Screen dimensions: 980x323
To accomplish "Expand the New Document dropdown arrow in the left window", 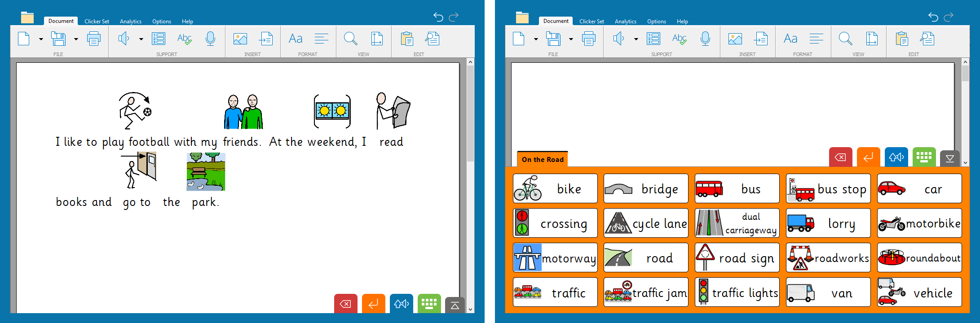I will pyautogui.click(x=41, y=39).
